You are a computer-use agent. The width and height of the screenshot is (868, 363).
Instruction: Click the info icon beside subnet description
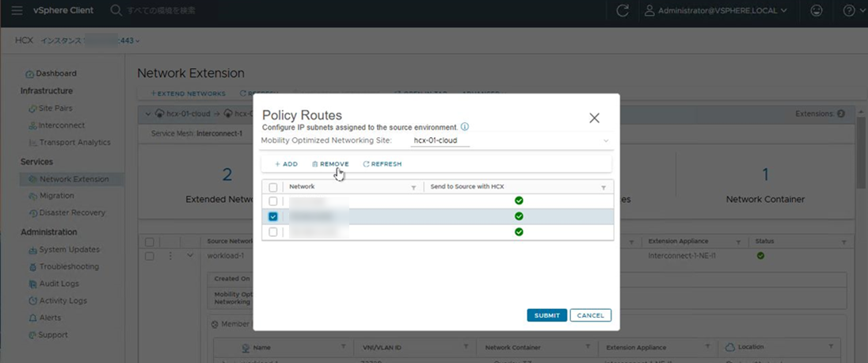[465, 127]
